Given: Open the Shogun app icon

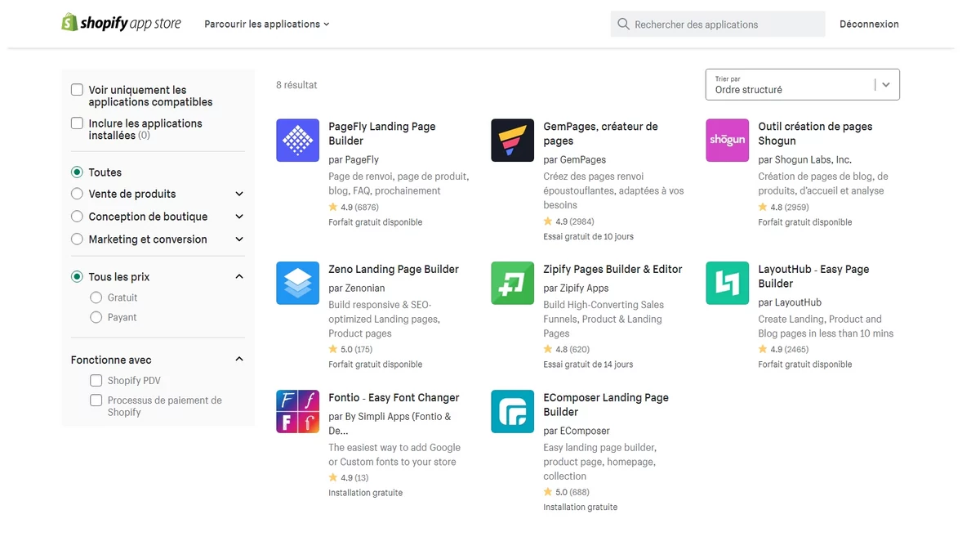Looking at the screenshot, I should [727, 141].
